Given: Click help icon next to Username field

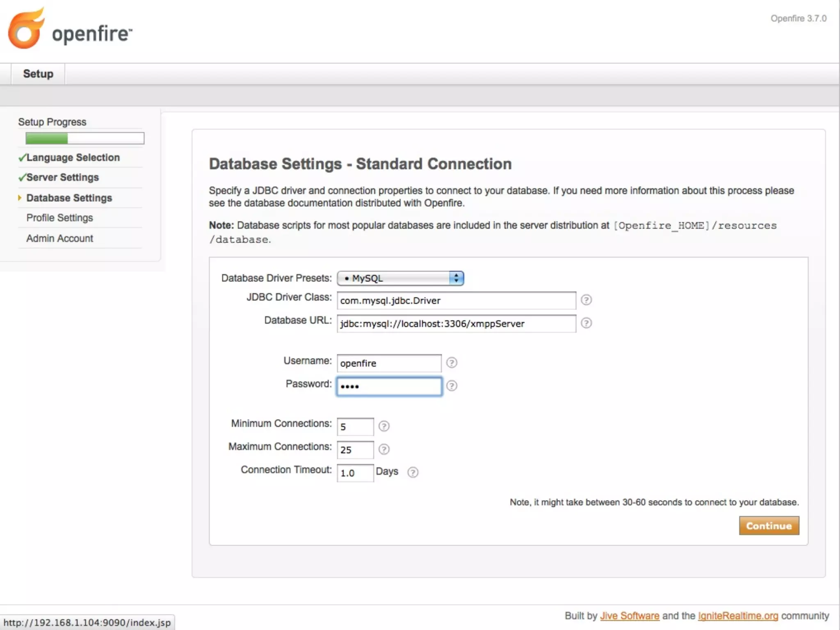Looking at the screenshot, I should coord(452,363).
